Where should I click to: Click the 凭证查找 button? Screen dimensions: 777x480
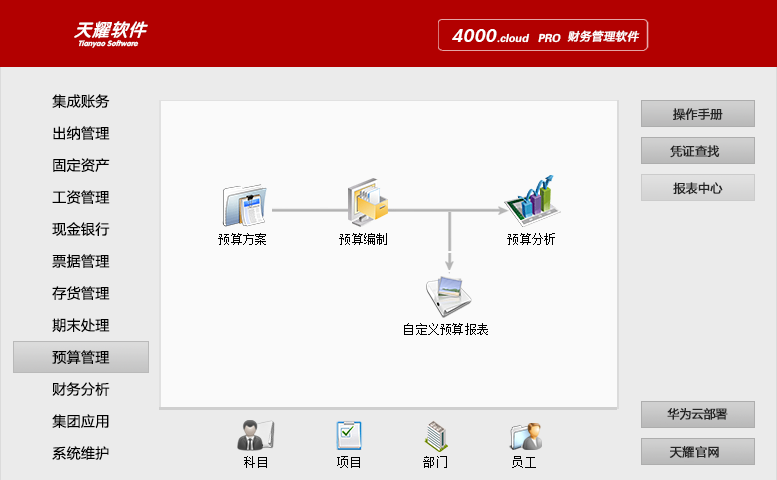[x=697, y=151]
